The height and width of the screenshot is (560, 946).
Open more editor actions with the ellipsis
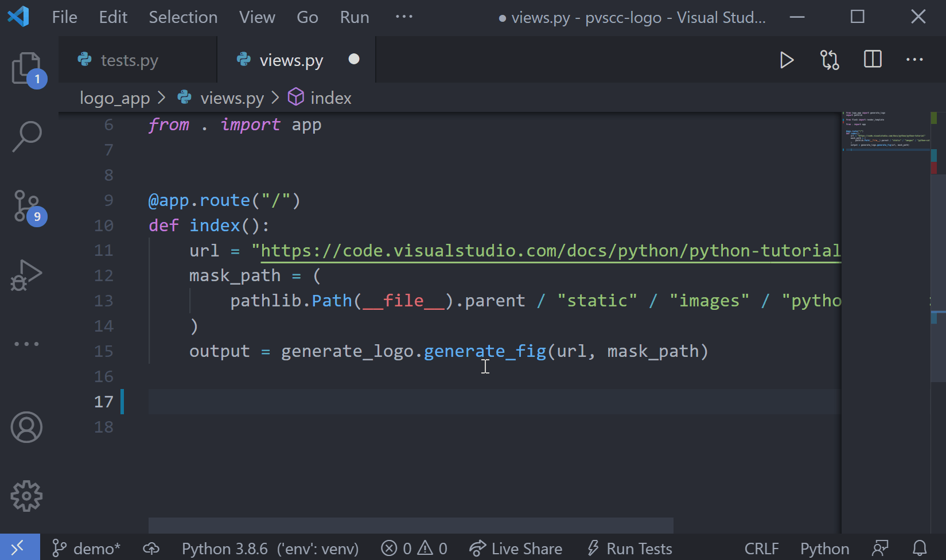pyautogui.click(x=914, y=59)
